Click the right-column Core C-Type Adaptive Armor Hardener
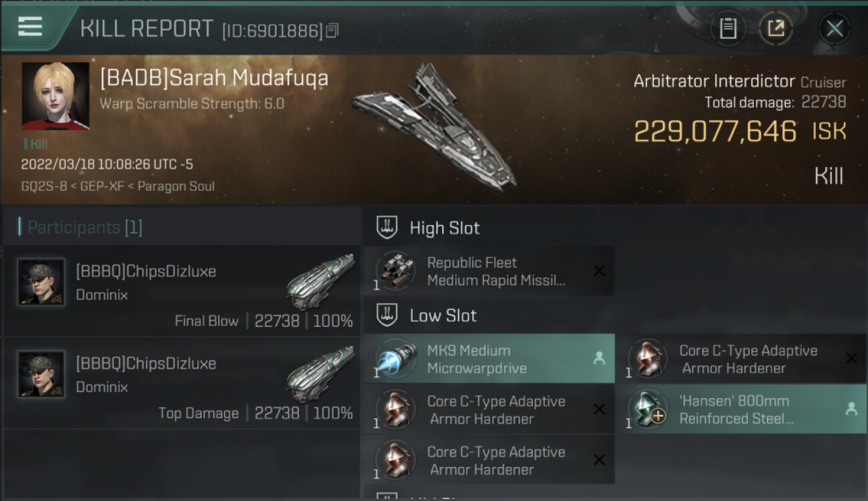The width and height of the screenshot is (868, 501). click(740, 359)
